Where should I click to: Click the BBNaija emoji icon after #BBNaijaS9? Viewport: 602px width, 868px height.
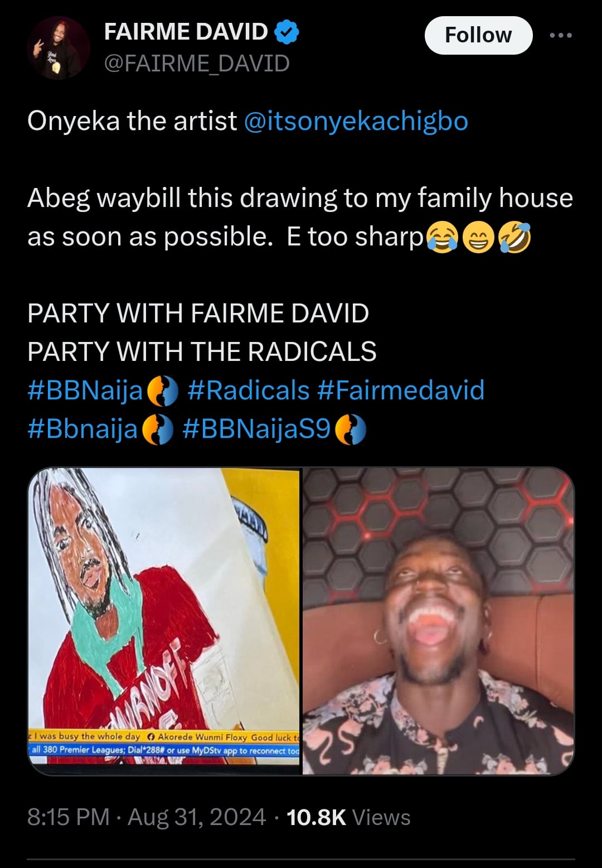click(x=351, y=430)
